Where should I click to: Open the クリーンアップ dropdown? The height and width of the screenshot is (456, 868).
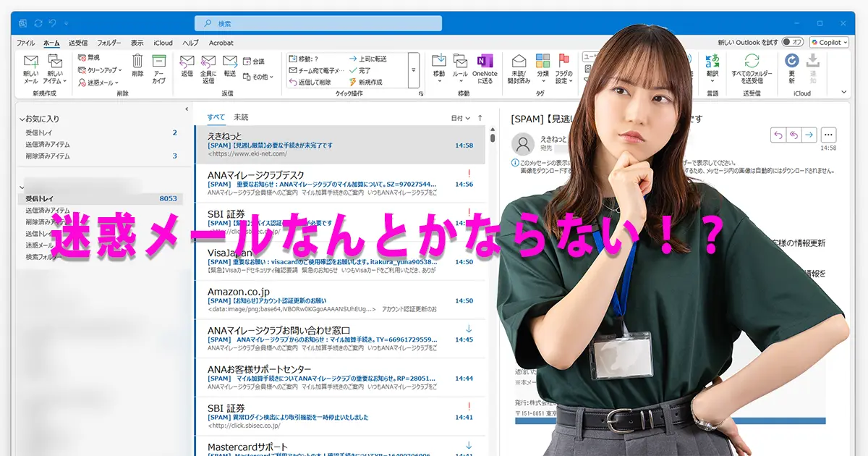(x=101, y=70)
